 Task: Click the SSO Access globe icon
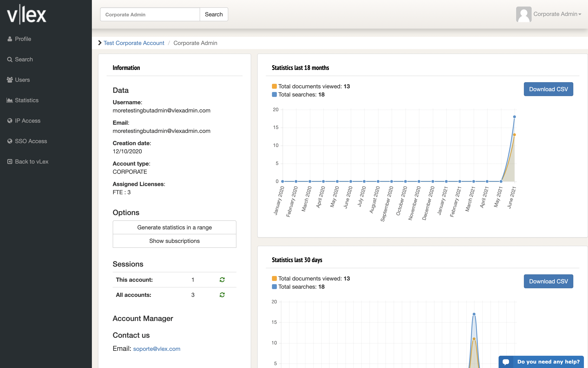(x=10, y=141)
